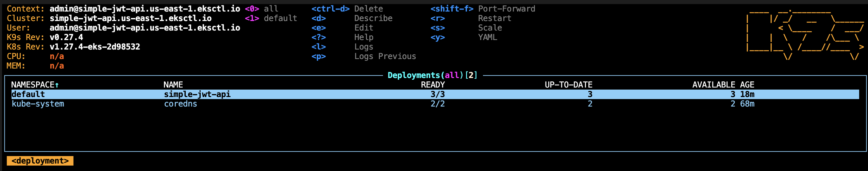The width and height of the screenshot is (868, 171).
Task: Click the <l> Logs shortcut hint
Action: [343, 47]
